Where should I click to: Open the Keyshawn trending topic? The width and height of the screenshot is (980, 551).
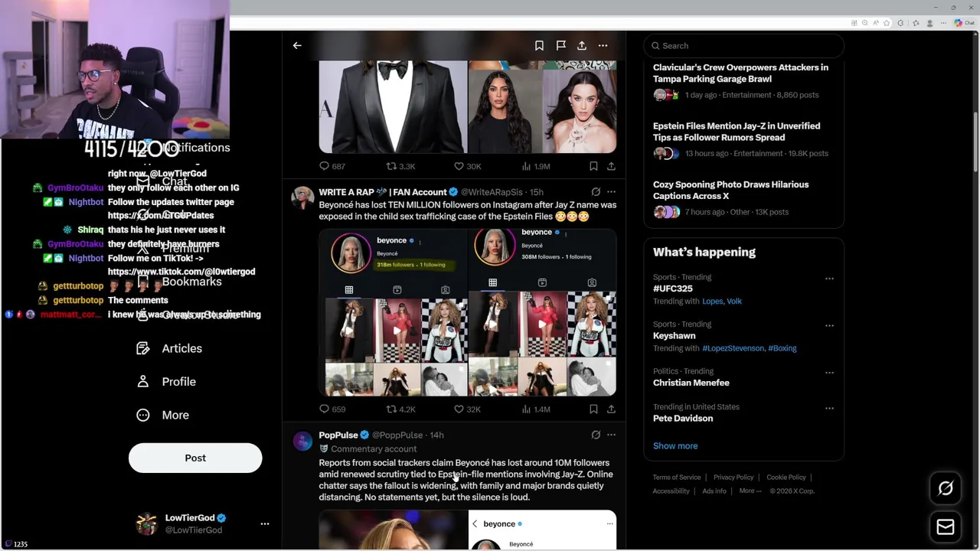pyautogui.click(x=675, y=336)
